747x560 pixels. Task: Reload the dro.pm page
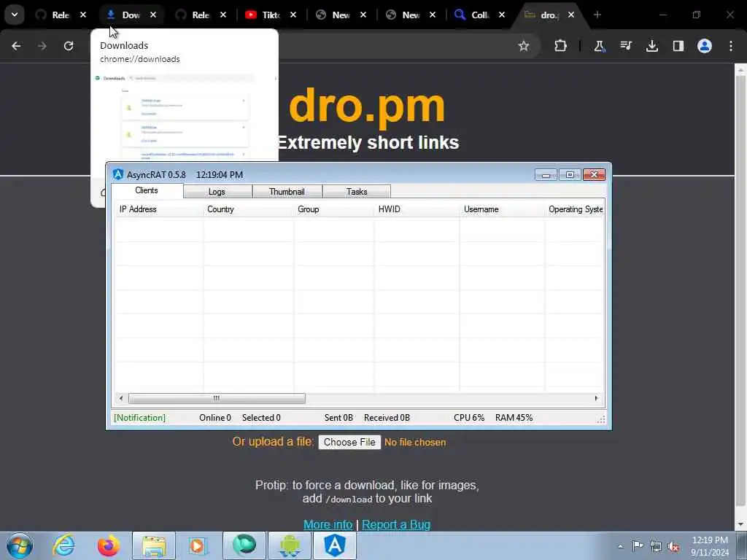pos(69,46)
